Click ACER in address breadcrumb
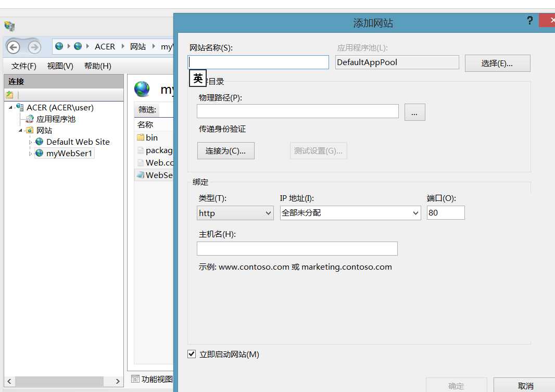Screen dimensions: 555x392 tap(105, 47)
